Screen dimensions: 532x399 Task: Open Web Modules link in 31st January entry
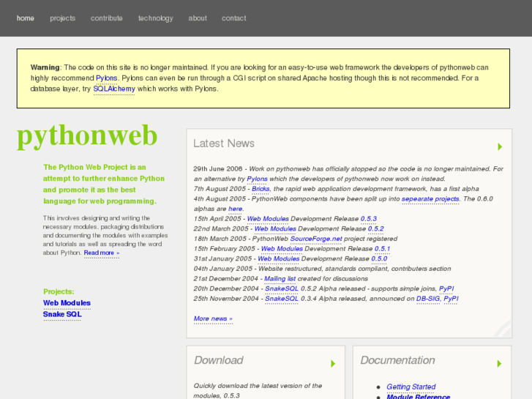279,258
